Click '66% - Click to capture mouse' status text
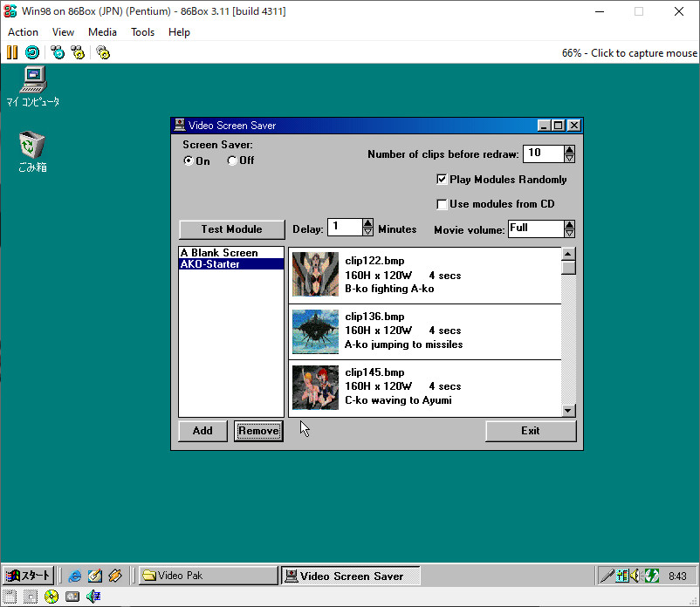 (629, 53)
